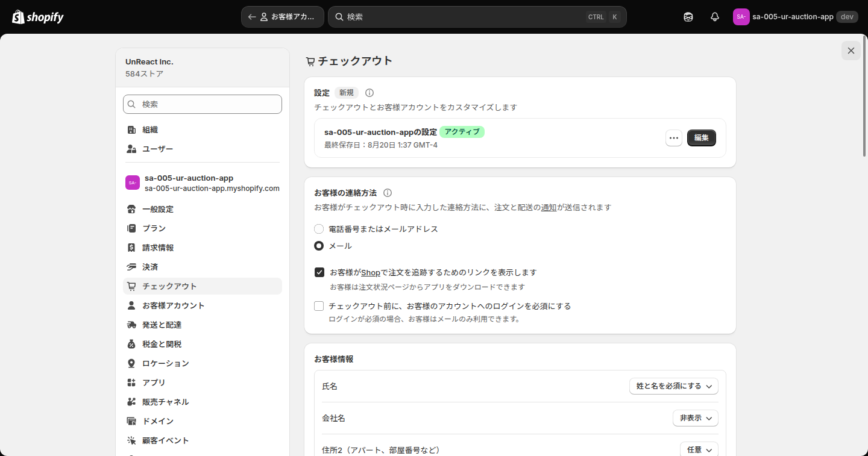Click the 編集 button
This screenshot has width=868, height=456.
(702, 138)
